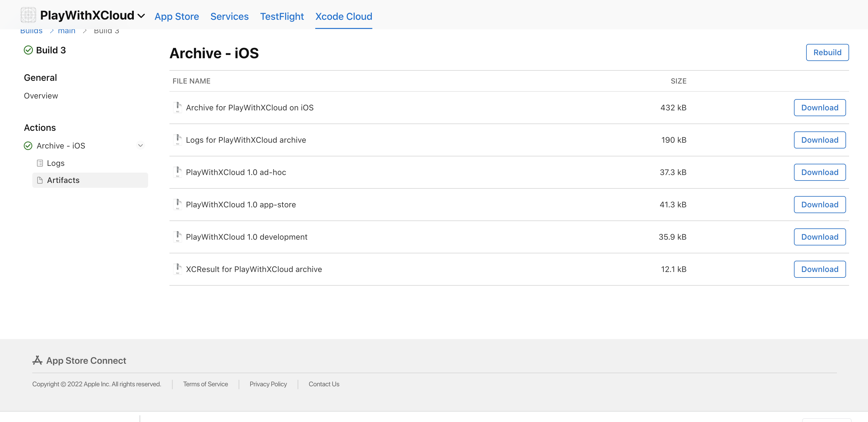Expand the breadcrumb link to main branch

[67, 30]
